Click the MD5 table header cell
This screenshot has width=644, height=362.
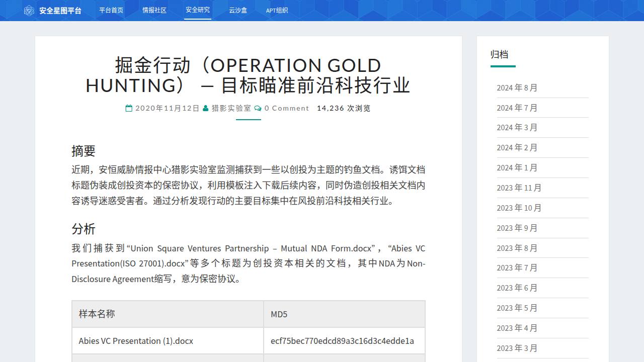click(344, 314)
